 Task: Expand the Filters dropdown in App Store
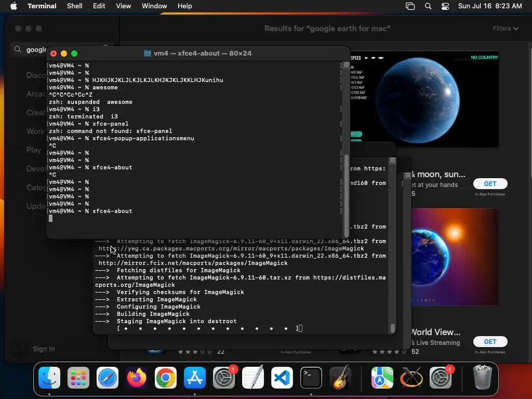tap(506, 29)
